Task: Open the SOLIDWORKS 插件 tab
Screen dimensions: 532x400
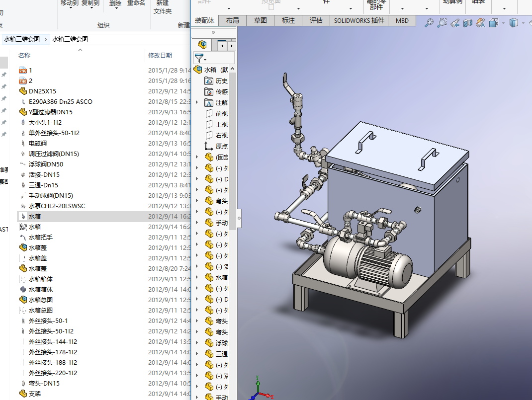Action: pos(359,20)
